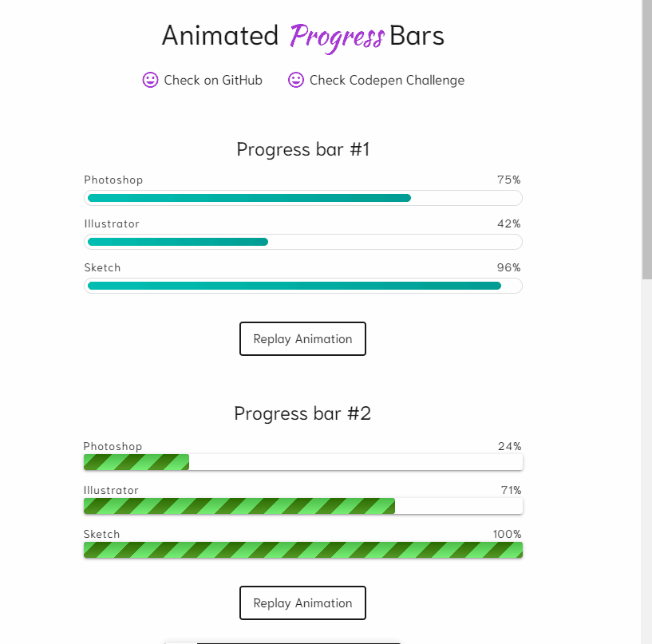The height and width of the screenshot is (644, 652).
Task: Click the page's vertical scrollbar thumb
Action: 646,140
